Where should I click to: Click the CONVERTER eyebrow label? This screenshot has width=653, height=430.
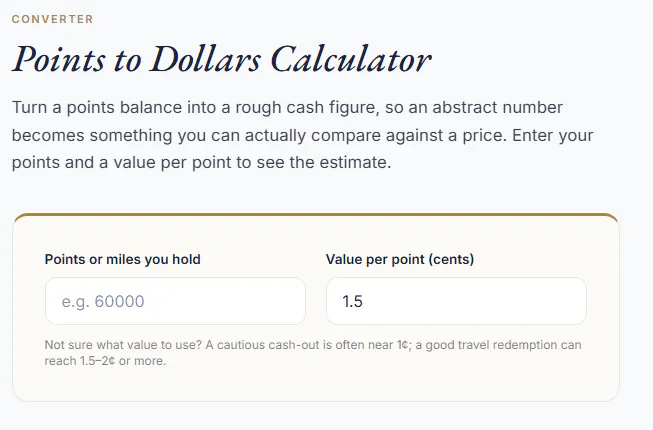[x=52, y=19]
